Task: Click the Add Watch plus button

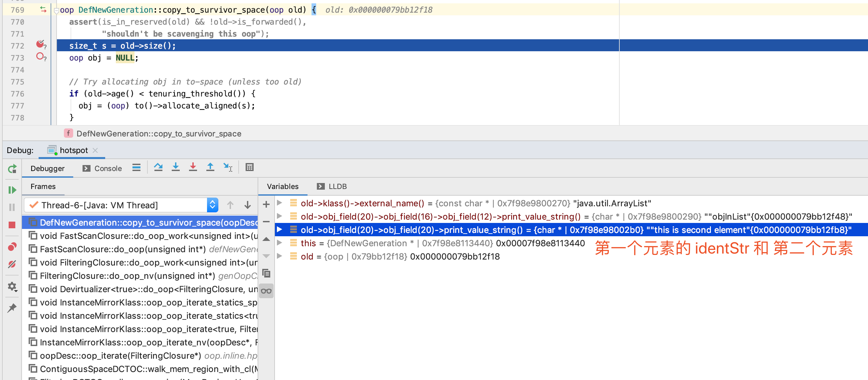Action: click(266, 205)
